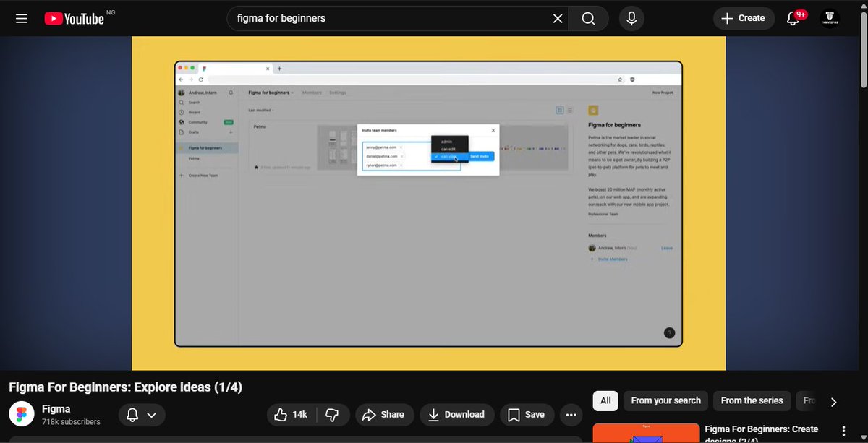Click the Create button
This screenshot has width=868, height=443.
[x=744, y=18]
